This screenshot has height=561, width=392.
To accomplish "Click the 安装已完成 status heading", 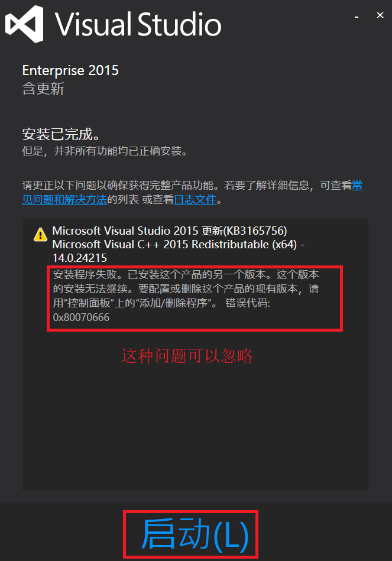I will [x=61, y=135].
